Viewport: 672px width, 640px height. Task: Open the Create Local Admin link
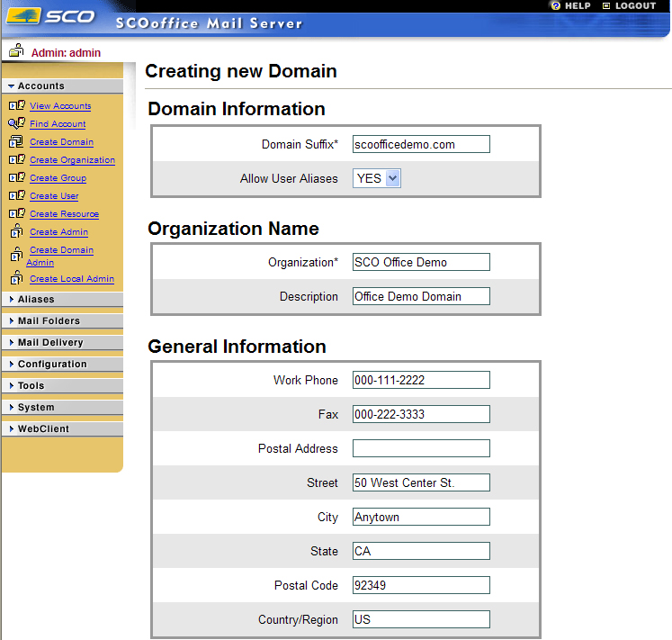pyautogui.click(x=72, y=279)
